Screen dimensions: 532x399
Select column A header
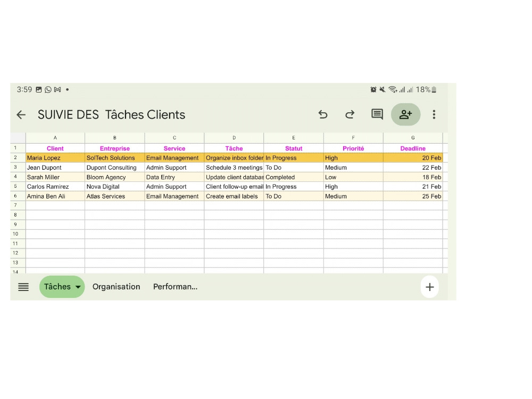point(55,138)
